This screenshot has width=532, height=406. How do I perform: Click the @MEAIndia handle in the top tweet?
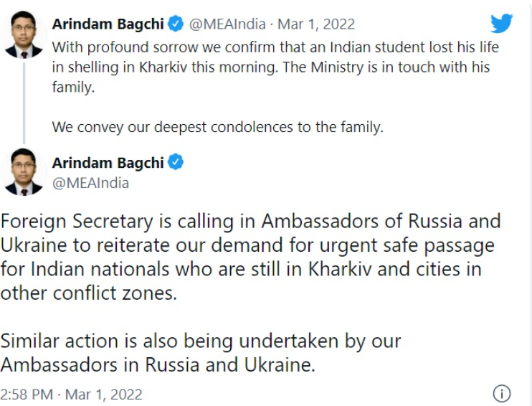(228, 24)
